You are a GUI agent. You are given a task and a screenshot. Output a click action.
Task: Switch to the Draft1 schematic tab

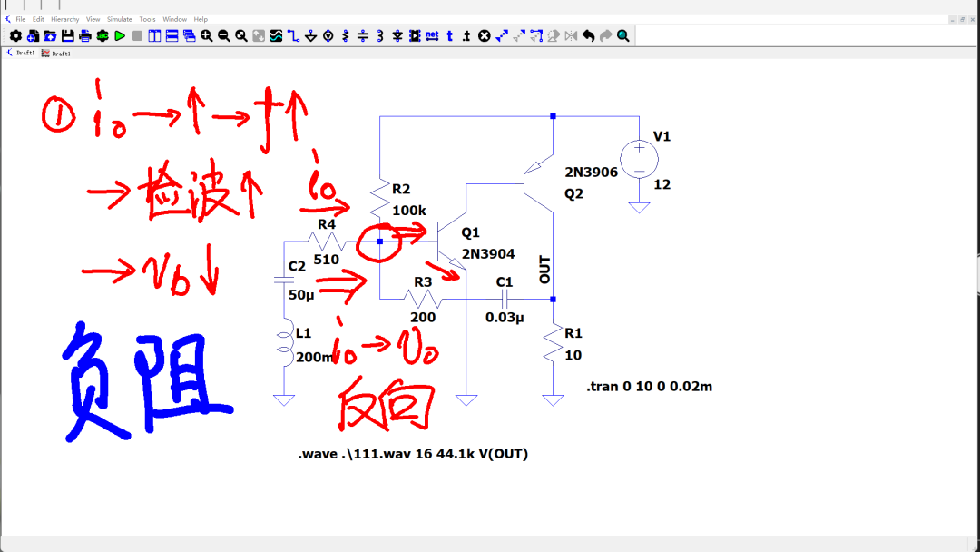coord(21,54)
